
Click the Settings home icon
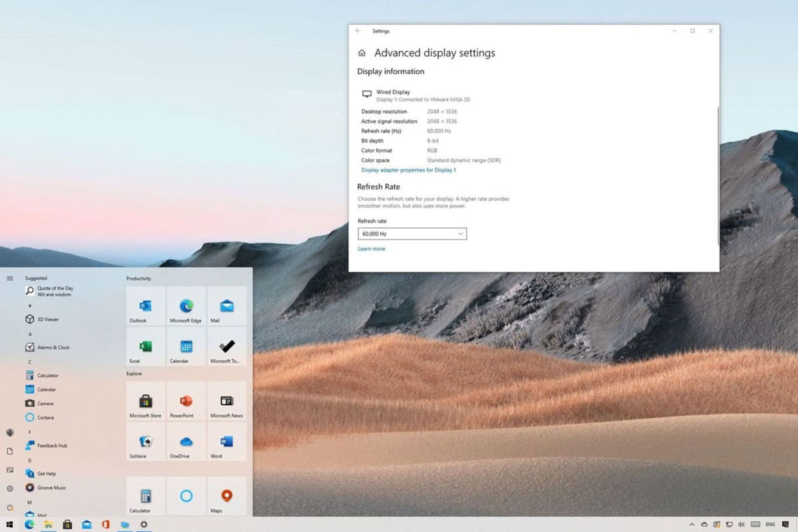pos(362,53)
